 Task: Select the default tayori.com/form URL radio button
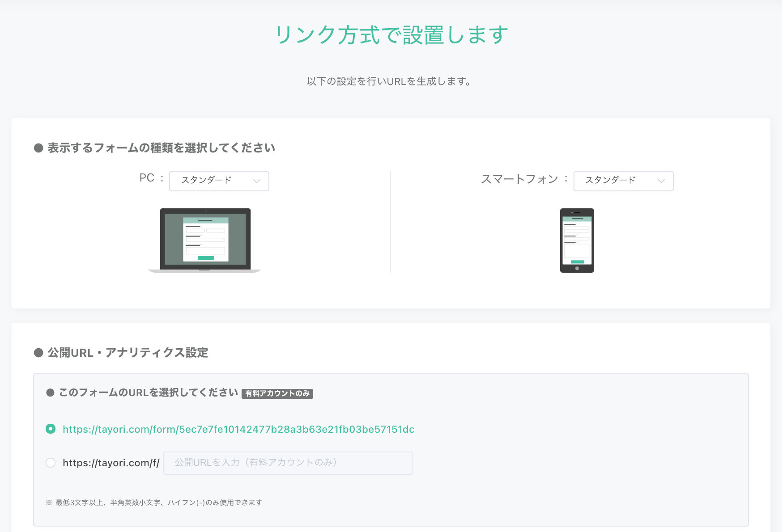pyautogui.click(x=51, y=429)
